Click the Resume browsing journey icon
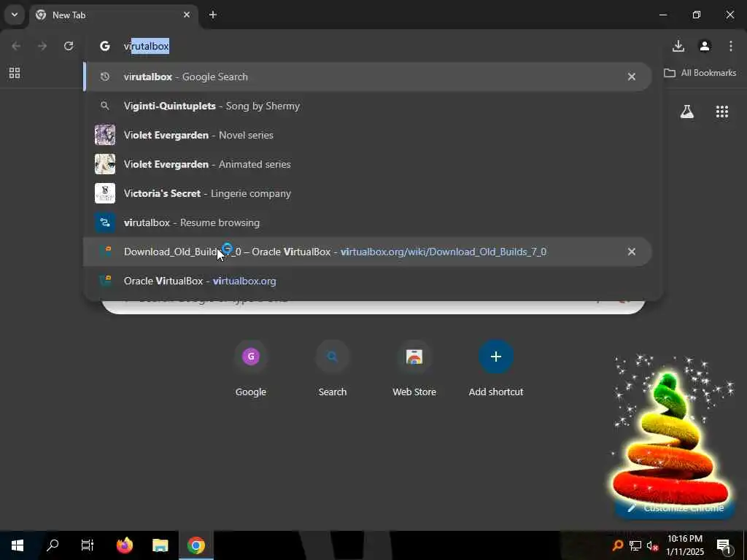 105,222
